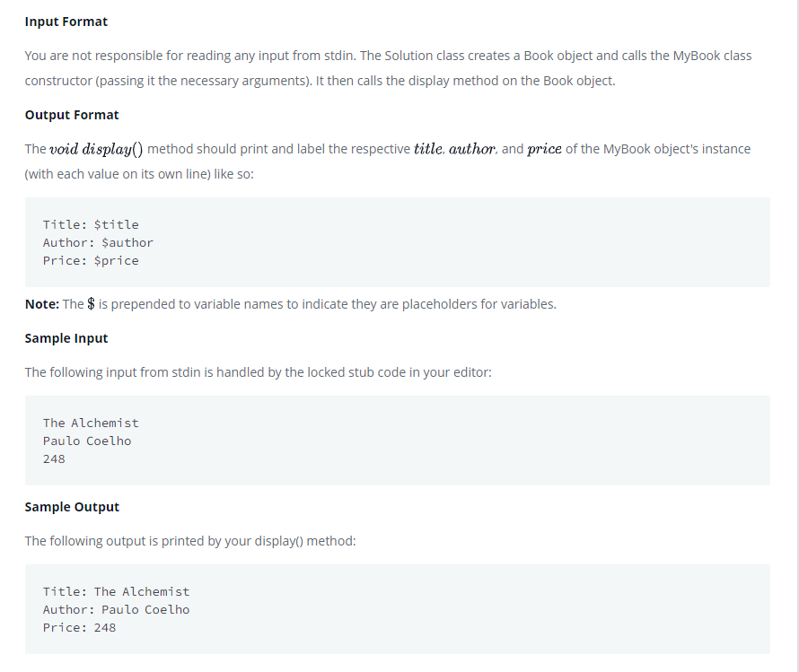This screenshot has width=799, height=672.
Task: Click the void display() formula text
Action: click(96, 149)
